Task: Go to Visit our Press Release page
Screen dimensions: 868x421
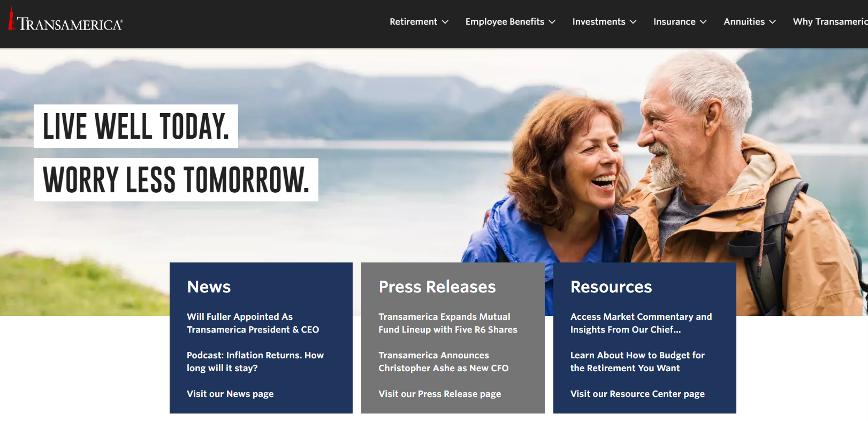Action: (x=440, y=394)
